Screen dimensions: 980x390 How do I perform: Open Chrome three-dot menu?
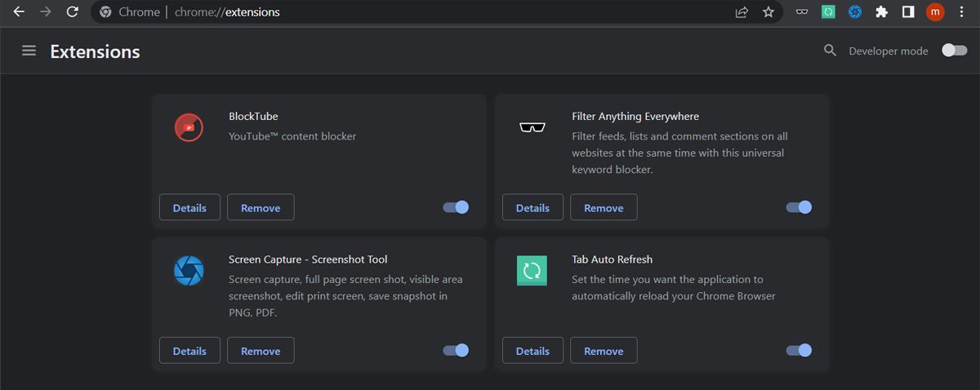click(961, 12)
